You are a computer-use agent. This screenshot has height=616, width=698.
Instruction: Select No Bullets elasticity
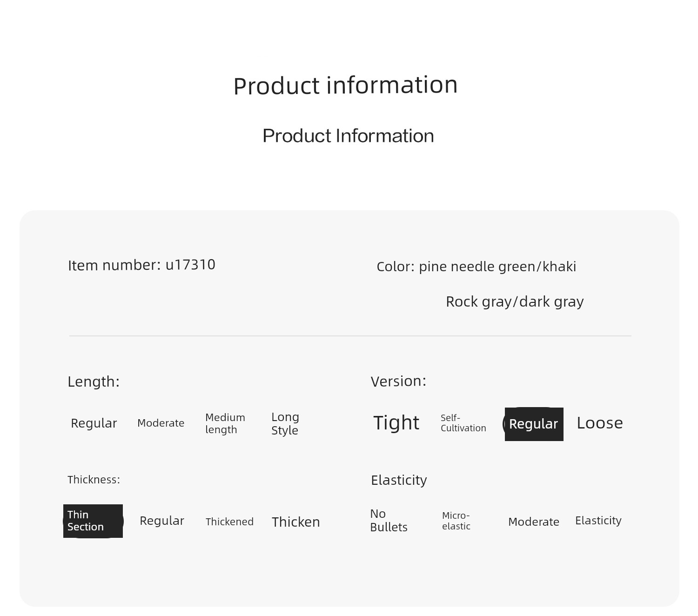[x=389, y=521]
